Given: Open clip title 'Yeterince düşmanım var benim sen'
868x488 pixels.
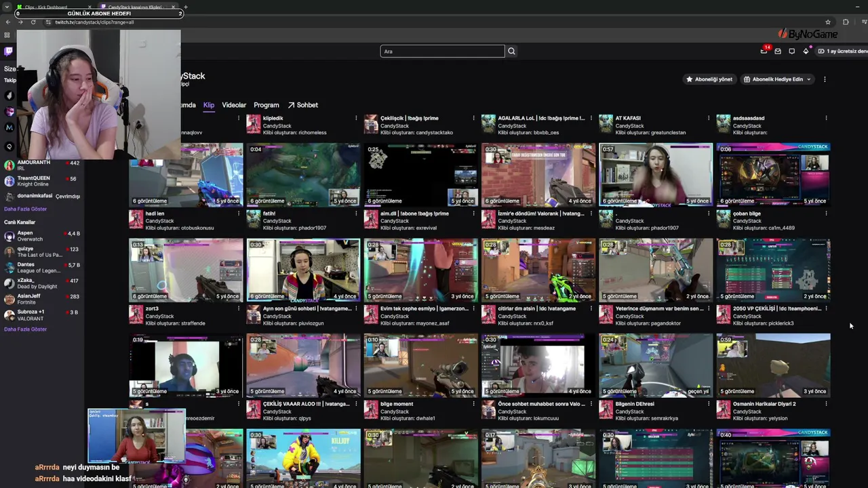Looking at the screenshot, I should (659, 308).
